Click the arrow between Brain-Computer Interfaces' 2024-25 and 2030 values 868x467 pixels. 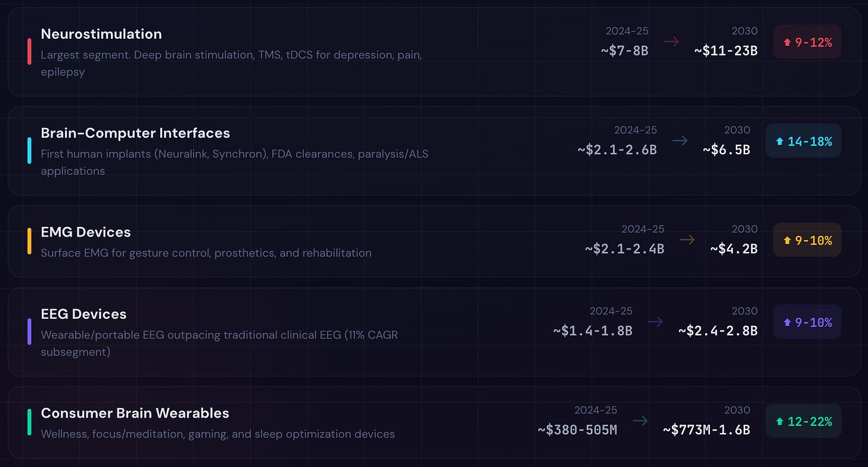[x=680, y=141]
